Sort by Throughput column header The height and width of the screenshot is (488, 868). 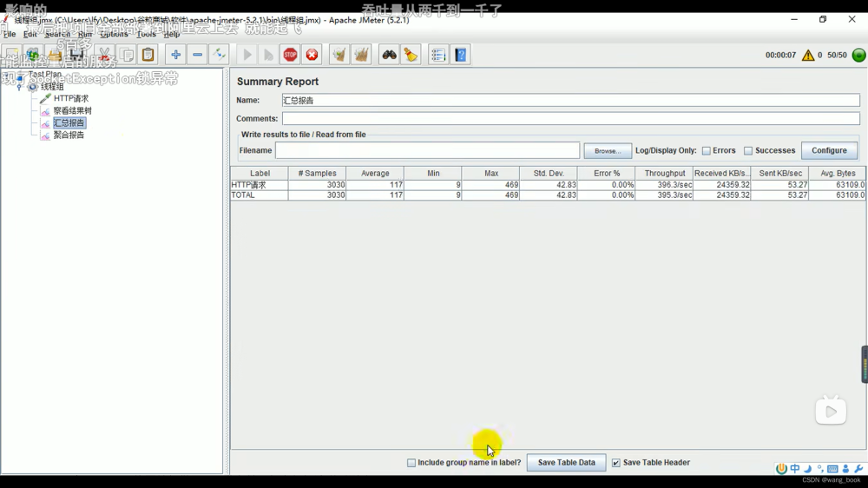tap(665, 174)
